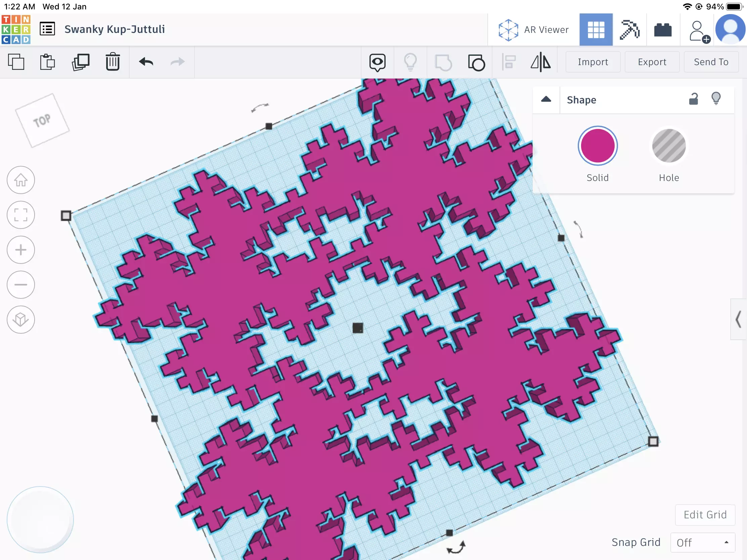Click the Duplicate and repeat icon
The width and height of the screenshot is (747, 560).
click(x=80, y=62)
